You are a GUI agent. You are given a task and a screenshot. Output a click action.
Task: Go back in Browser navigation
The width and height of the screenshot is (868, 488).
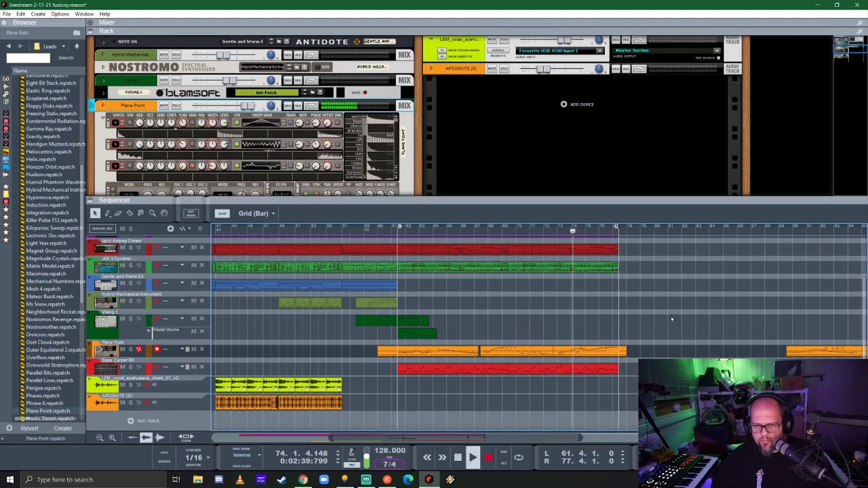[9, 46]
